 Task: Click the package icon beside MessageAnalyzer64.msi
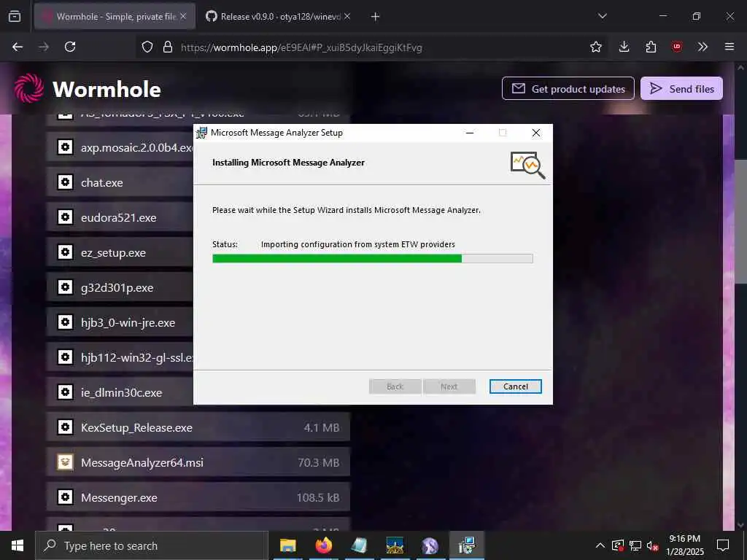click(65, 462)
